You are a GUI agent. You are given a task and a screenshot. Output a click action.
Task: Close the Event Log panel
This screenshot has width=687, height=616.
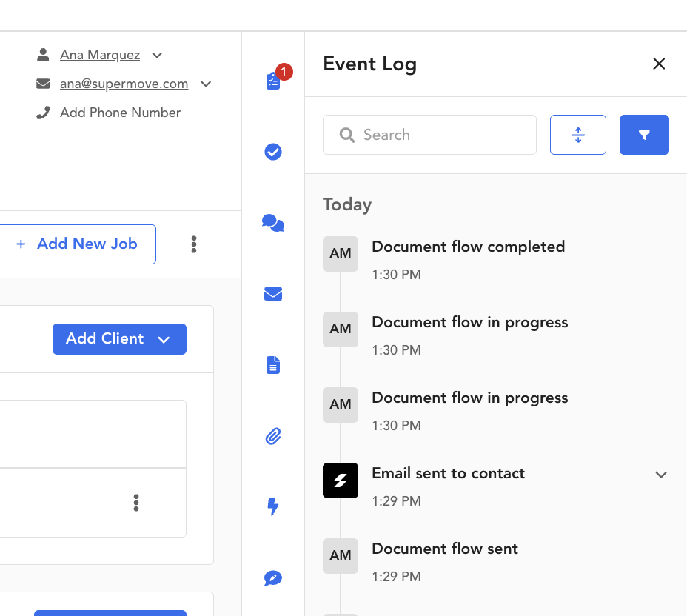click(x=659, y=64)
